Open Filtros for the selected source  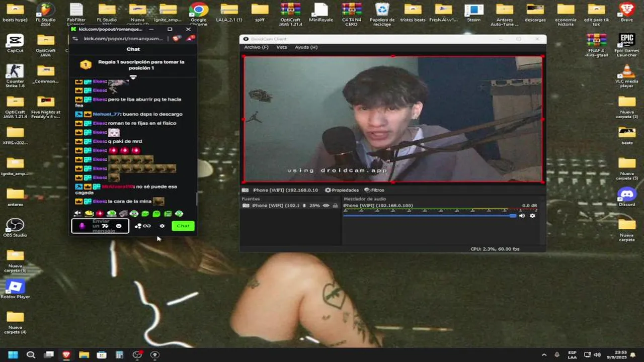[x=374, y=190]
